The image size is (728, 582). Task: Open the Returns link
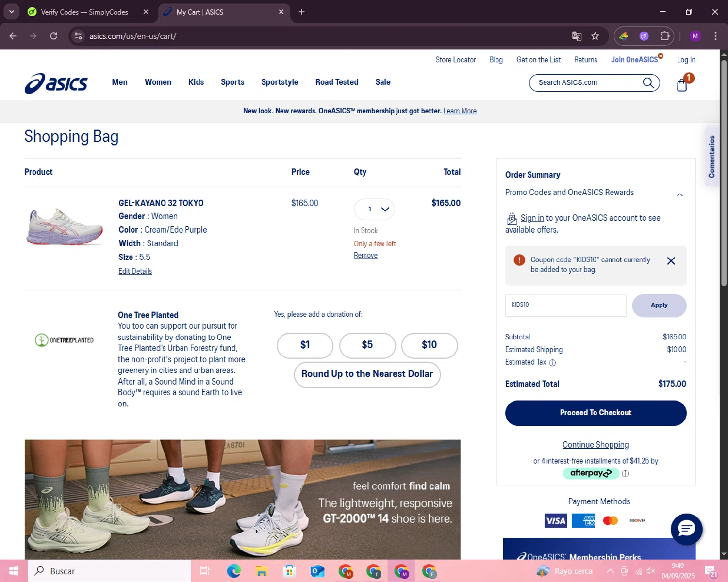[585, 60]
